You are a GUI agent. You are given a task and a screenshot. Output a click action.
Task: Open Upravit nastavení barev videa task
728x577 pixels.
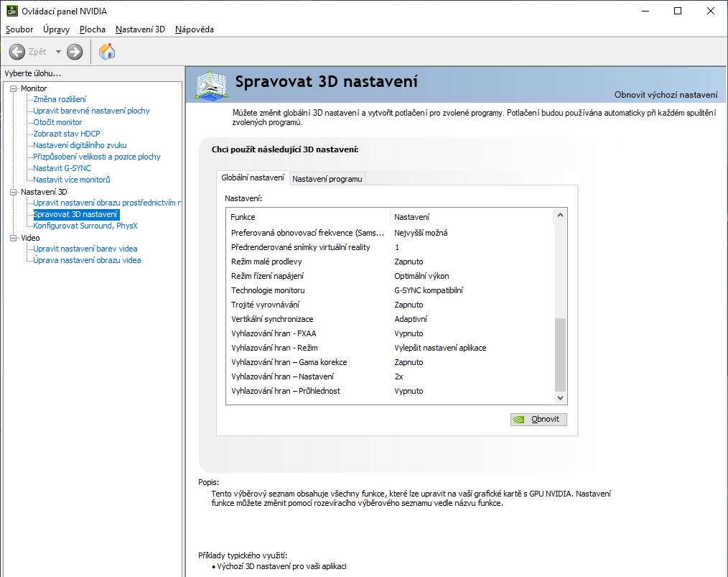point(85,249)
